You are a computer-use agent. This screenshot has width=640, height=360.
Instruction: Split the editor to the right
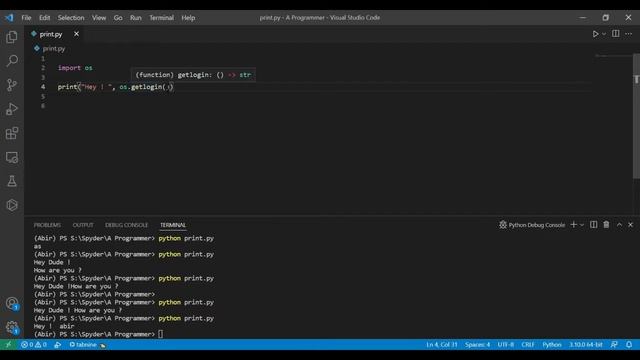coord(616,34)
